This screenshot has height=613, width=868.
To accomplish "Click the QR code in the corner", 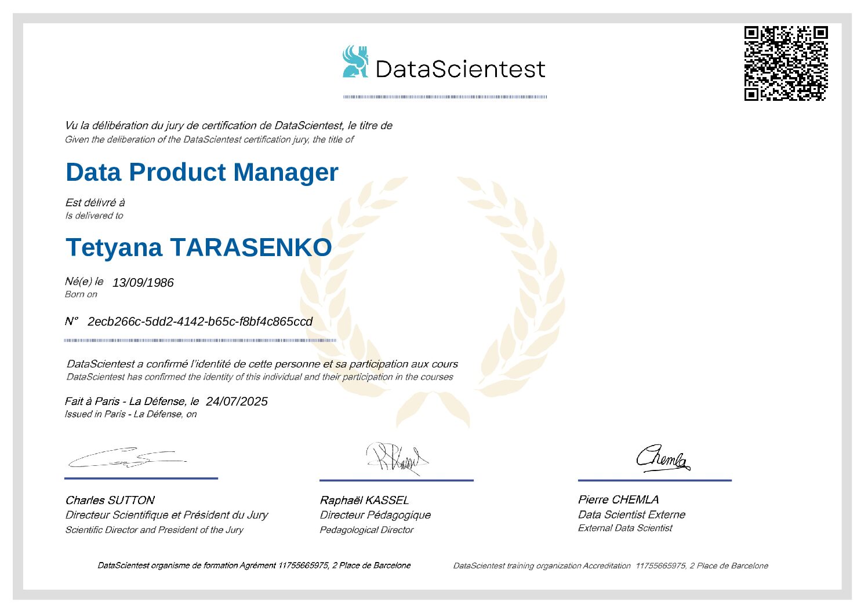I will pyautogui.click(x=786, y=63).
